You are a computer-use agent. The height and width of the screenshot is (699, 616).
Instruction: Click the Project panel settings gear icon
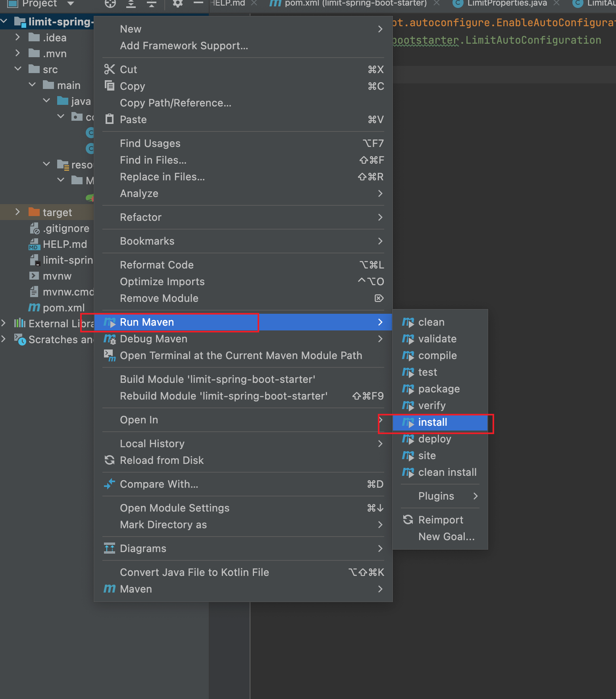coord(177,3)
